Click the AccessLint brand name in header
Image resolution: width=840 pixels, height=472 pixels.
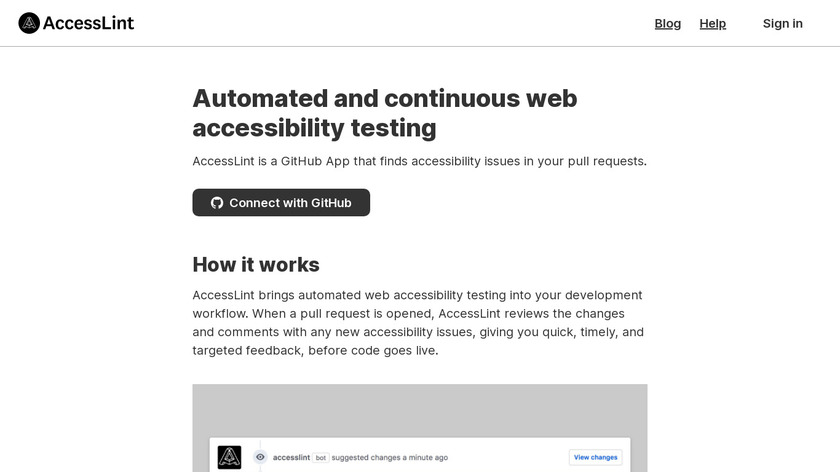pyautogui.click(x=89, y=23)
